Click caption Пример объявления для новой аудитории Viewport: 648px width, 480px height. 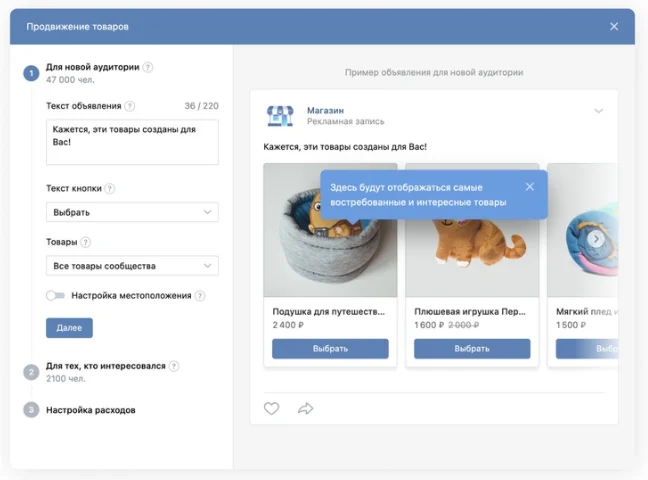pos(434,72)
